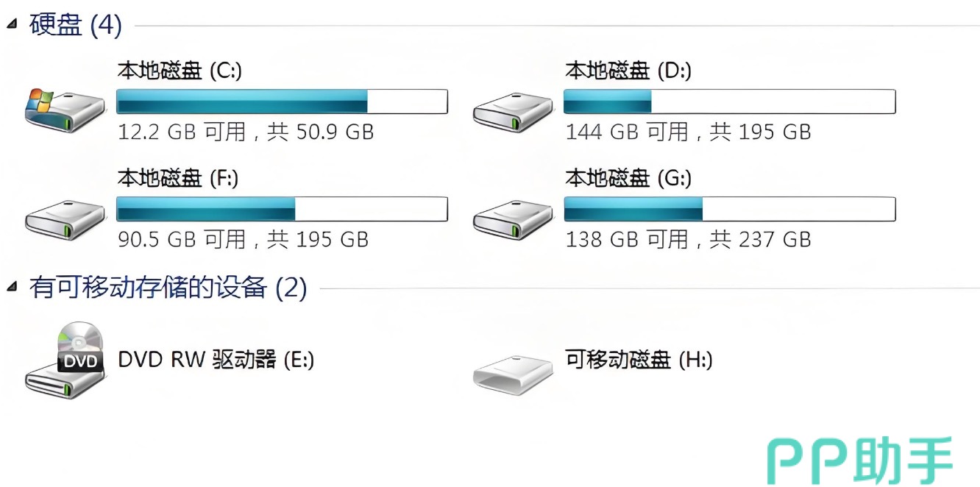Click the C: drive usage bar
980x487 pixels.
[282, 102]
